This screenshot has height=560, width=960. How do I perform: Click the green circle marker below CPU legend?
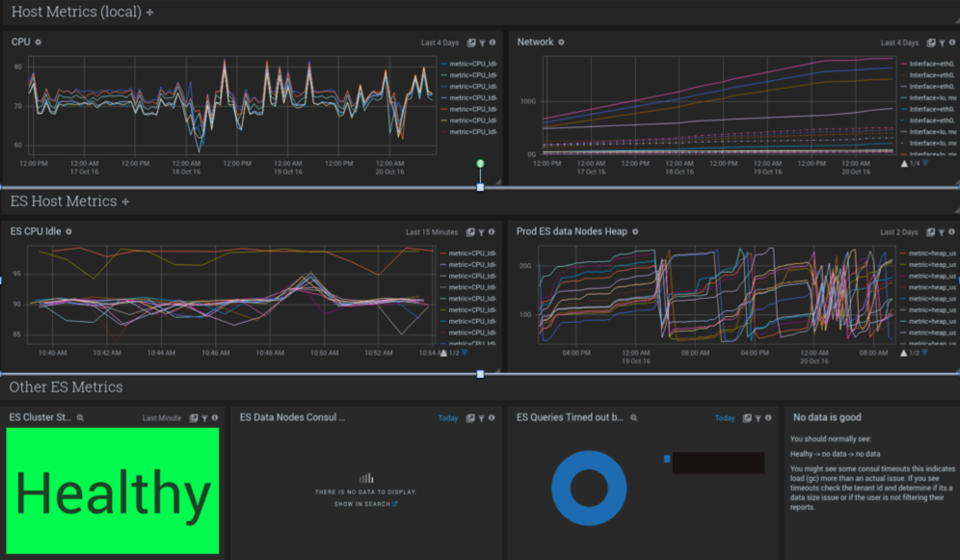481,164
